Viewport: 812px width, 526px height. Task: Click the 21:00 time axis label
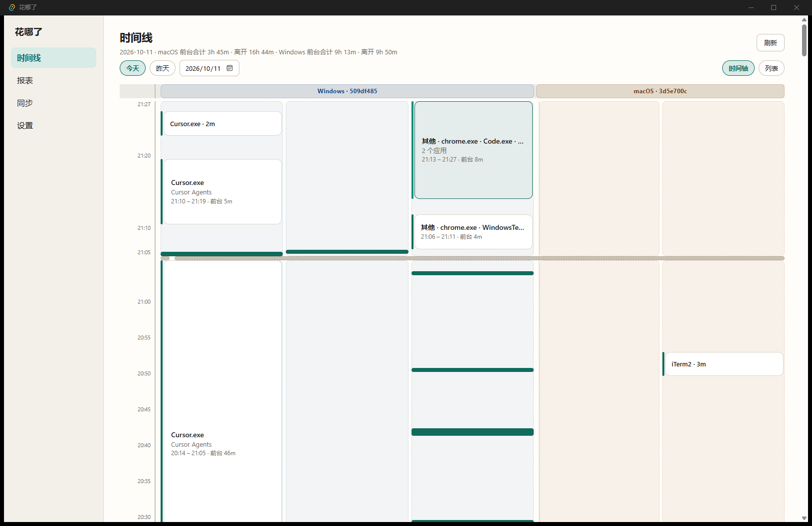[x=144, y=302]
